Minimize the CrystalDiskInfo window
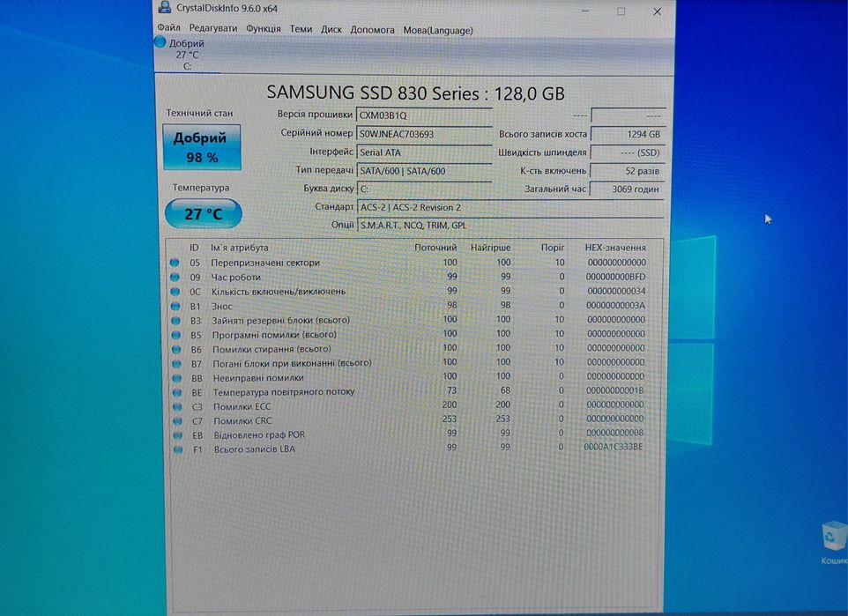 585,11
